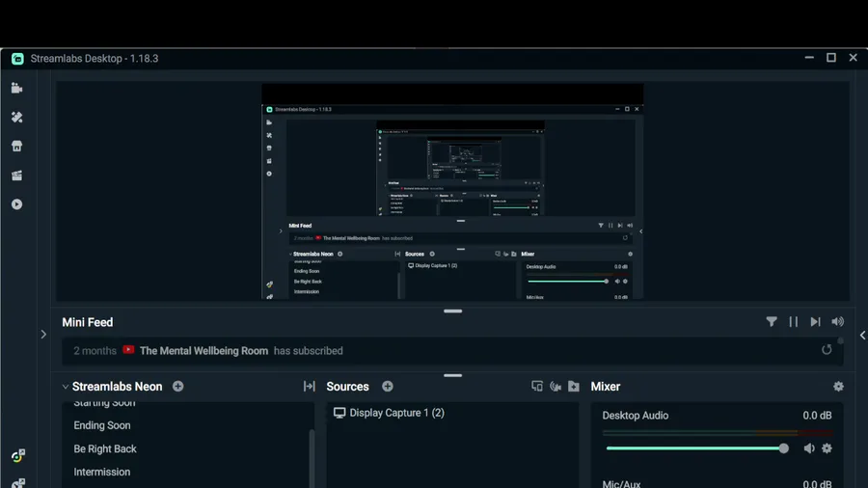Click the Mini Feed heading
The width and height of the screenshot is (868, 488).
88,322
